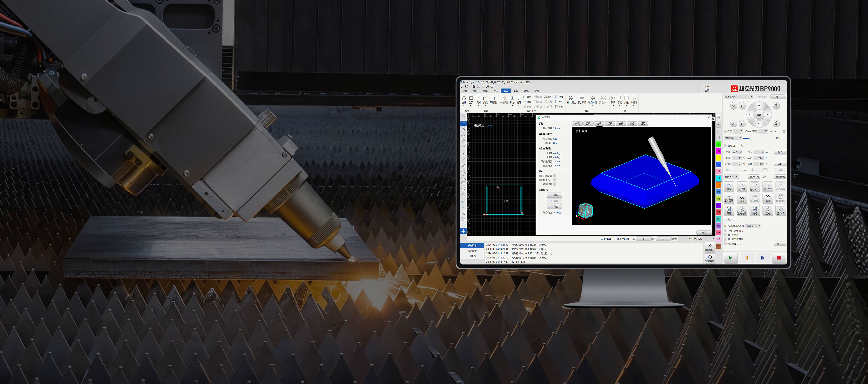
Task: Enable the 点动切割 jog-cut checkbox
Action: [x=725, y=146]
